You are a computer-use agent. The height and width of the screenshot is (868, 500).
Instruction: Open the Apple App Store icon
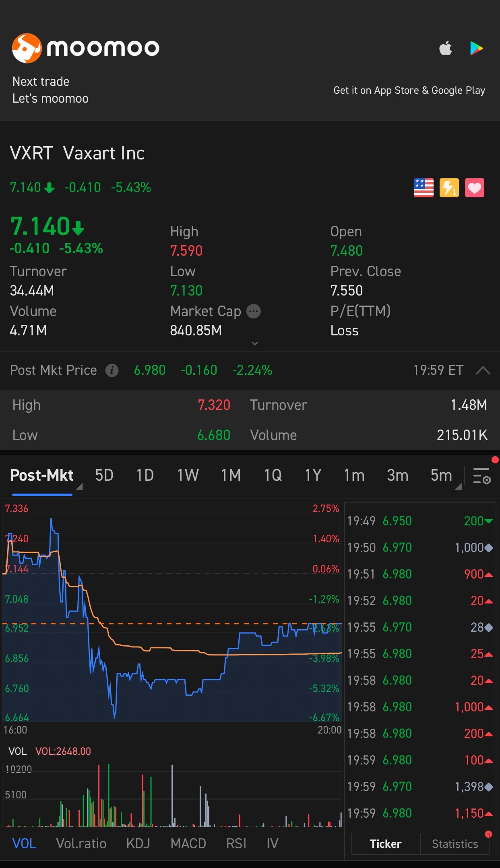tap(446, 48)
